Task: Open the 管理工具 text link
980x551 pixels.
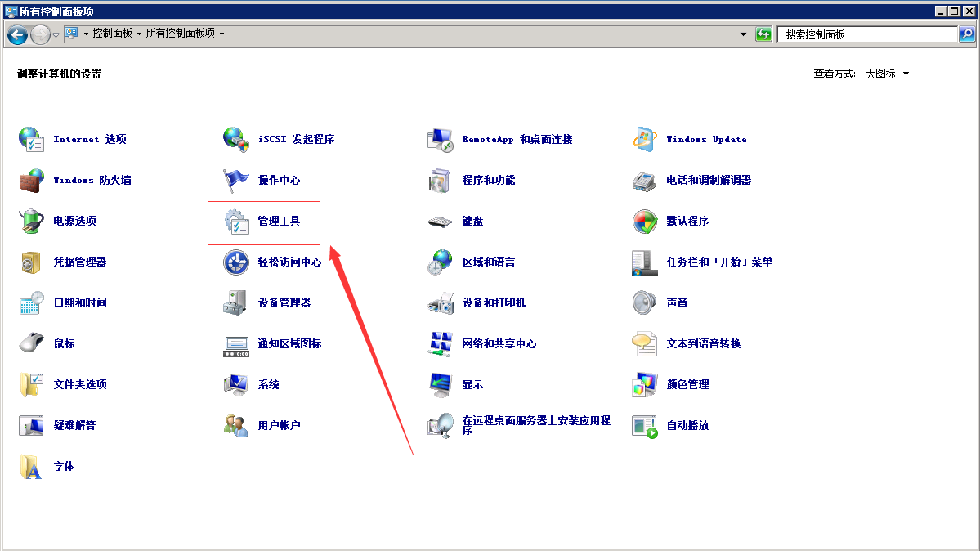Action: [279, 221]
